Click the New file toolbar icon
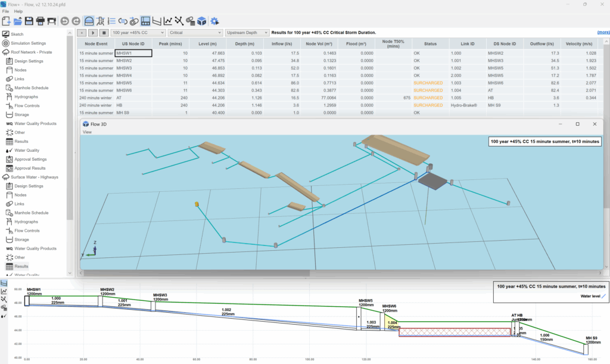The width and height of the screenshot is (610, 364). 6,21
